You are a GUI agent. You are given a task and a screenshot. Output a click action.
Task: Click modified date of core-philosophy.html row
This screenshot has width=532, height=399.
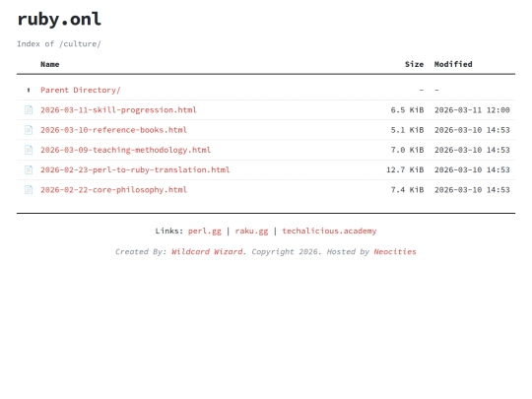pos(472,190)
